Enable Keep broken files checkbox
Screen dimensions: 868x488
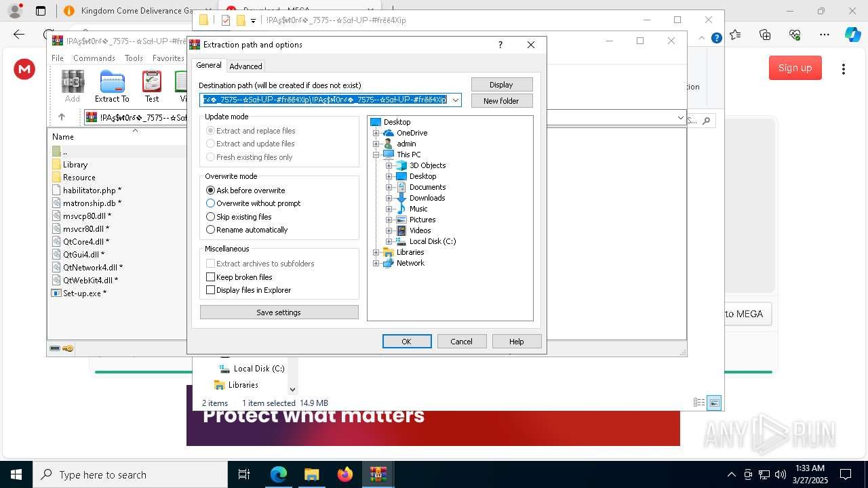coord(210,277)
